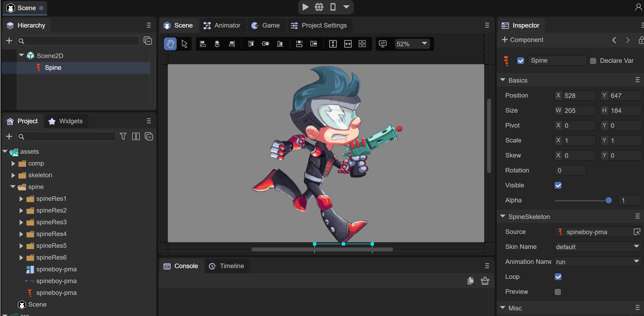Collapse the Basics section
This screenshot has height=316, width=644.
pyautogui.click(x=503, y=80)
